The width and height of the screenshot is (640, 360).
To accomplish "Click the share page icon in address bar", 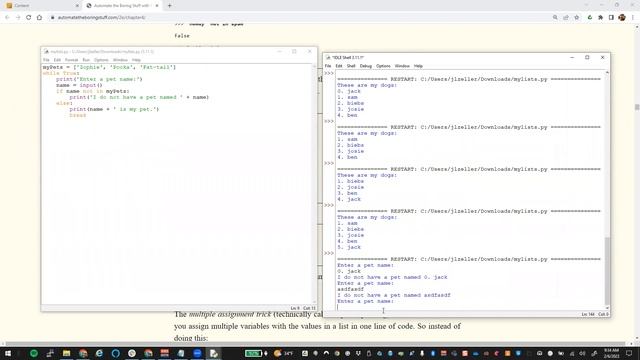I will coord(566,18).
